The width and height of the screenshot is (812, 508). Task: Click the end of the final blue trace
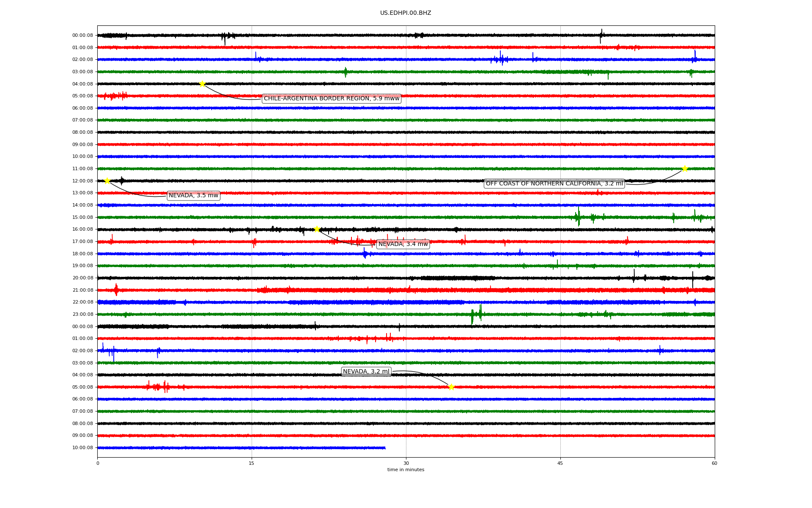click(x=384, y=448)
